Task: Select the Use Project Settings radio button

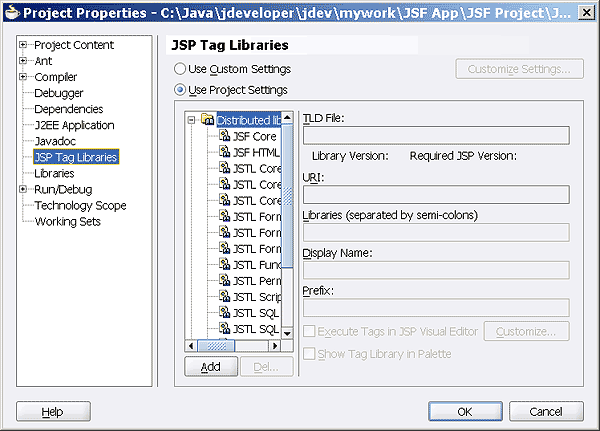Action: coord(180,90)
